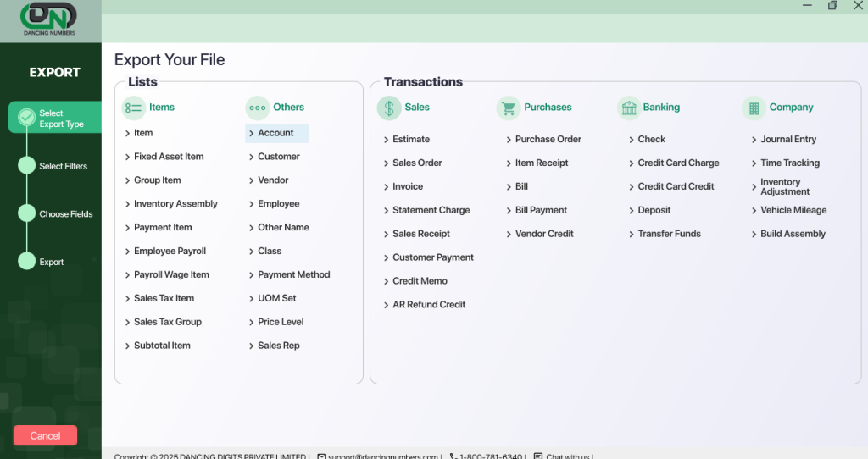Click the Purchases shopping cart icon
Viewport: 868px width, 459px height.
[x=509, y=108]
